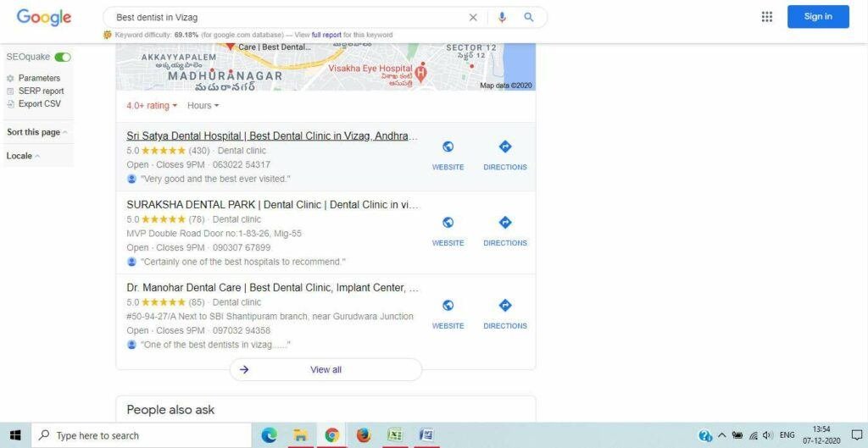Click the Visakha Eye Hospital map marker
This screenshot has width=868, height=448.
[x=420, y=73]
